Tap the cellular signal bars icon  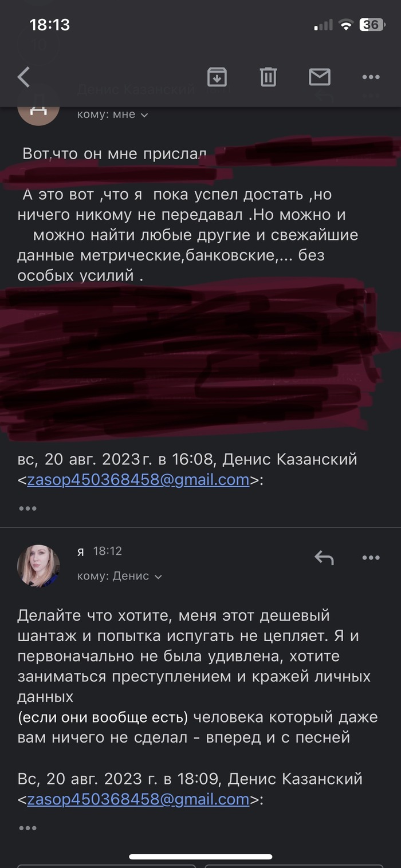(x=324, y=25)
